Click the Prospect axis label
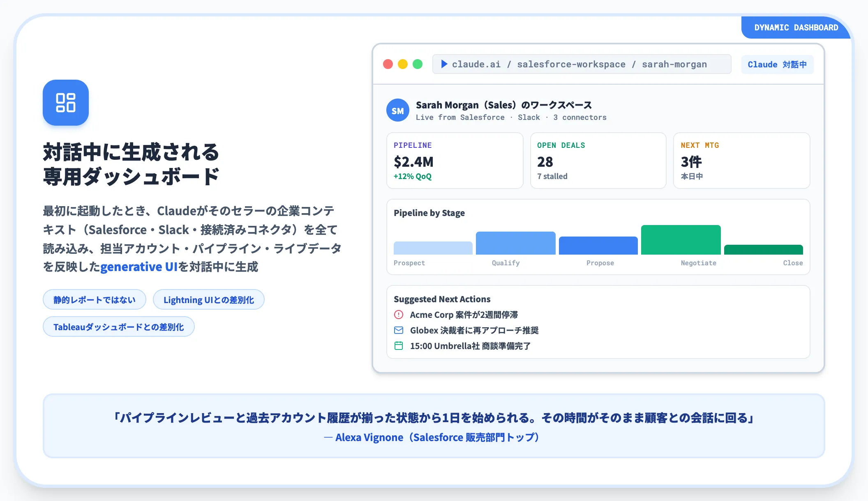Viewport: 868px width, 501px height. 409,263
